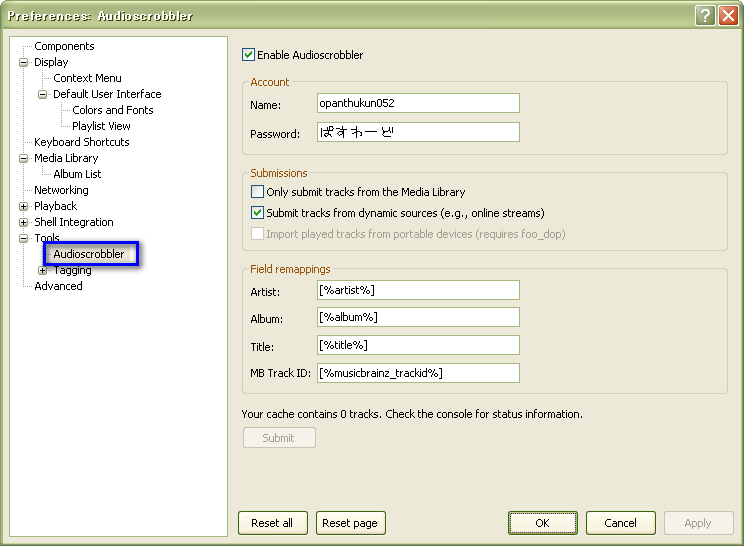This screenshot has height=546, width=744.
Task: Click the account Name field
Action: (418, 103)
